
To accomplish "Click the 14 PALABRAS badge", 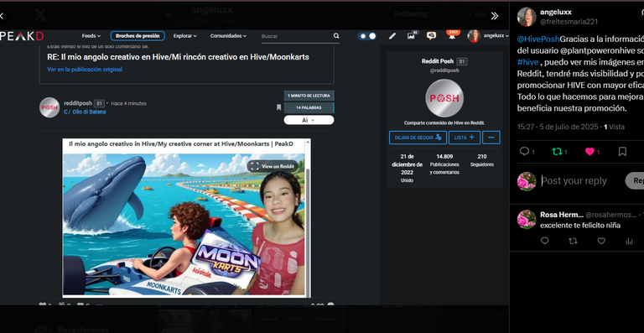I will pyautogui.click(x=309, y=107).
